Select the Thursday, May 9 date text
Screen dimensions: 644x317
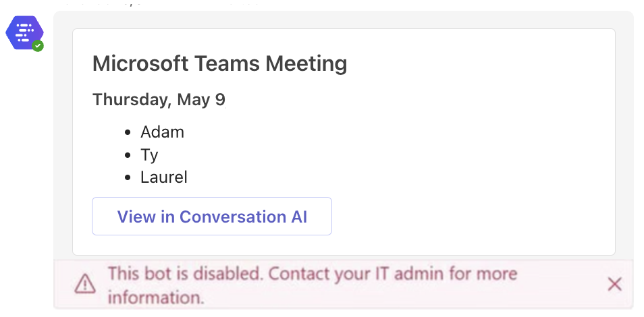[159, 100]
